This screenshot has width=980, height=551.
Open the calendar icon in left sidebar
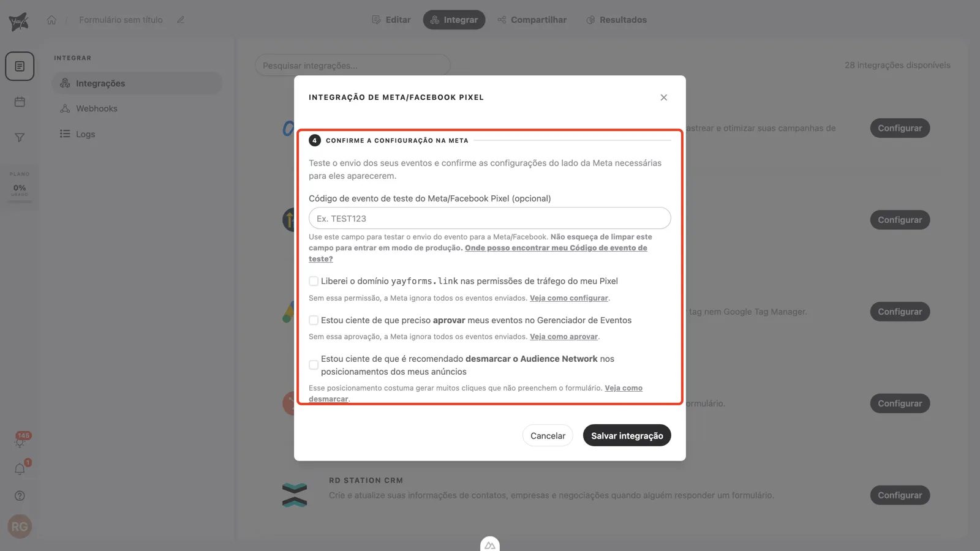(x=20, y=102)
